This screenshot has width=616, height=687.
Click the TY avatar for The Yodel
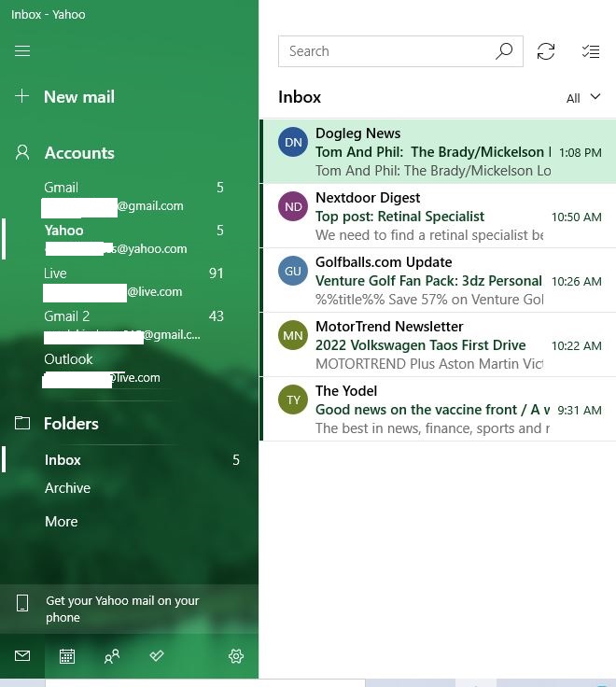click(x=293, y=400)
